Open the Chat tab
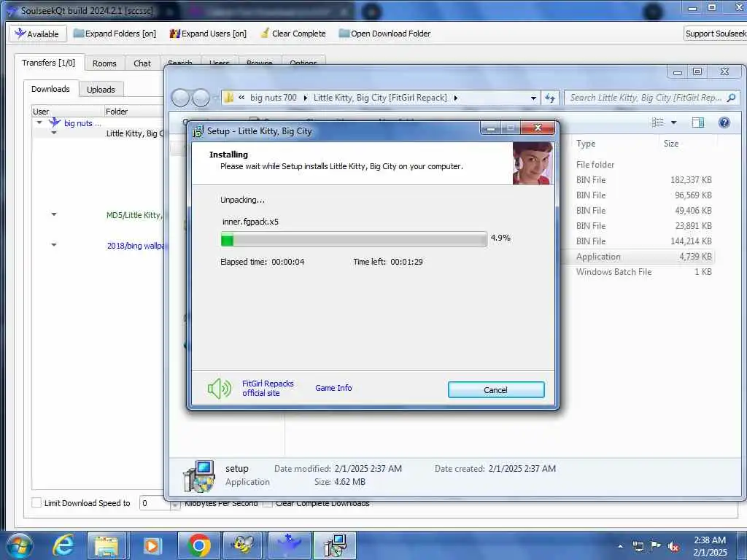The width and height of the screenshot is (747, 560). (142, 63)
